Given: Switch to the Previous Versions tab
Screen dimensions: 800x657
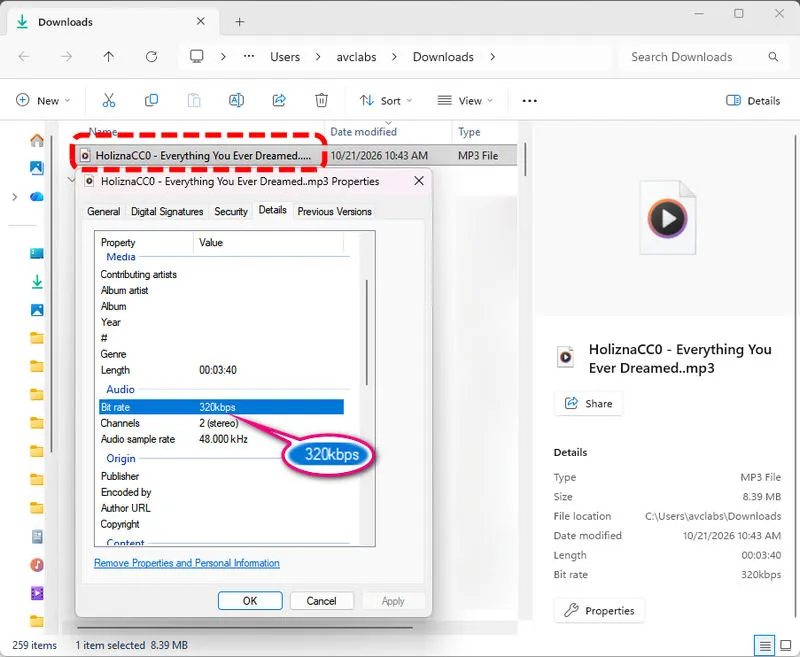Looking at the screenshot, I should (334, 211).
